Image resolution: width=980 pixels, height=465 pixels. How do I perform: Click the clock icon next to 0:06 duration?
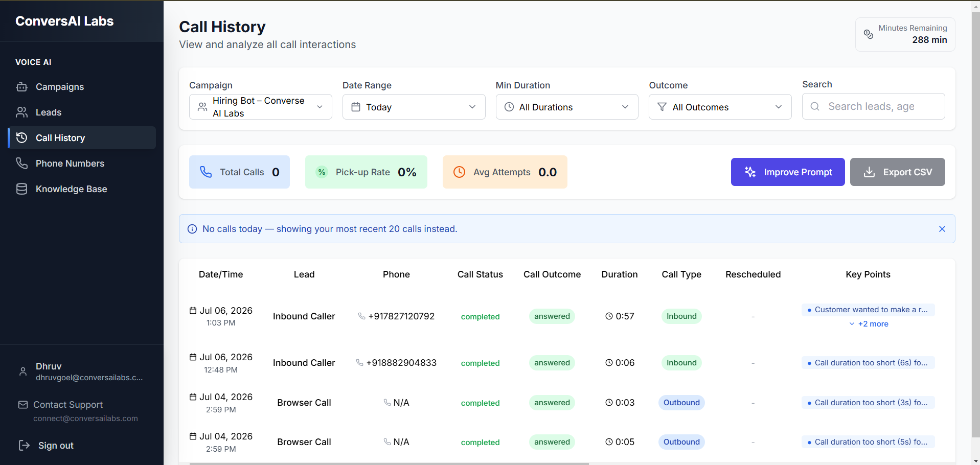pyautogui.click(x=609, y=363)
